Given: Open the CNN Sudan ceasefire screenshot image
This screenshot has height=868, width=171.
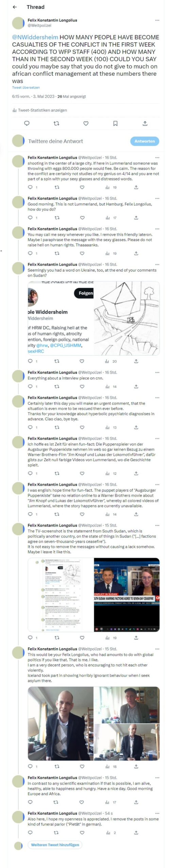Looking at the screenshot, I should [x=127, y=595].
